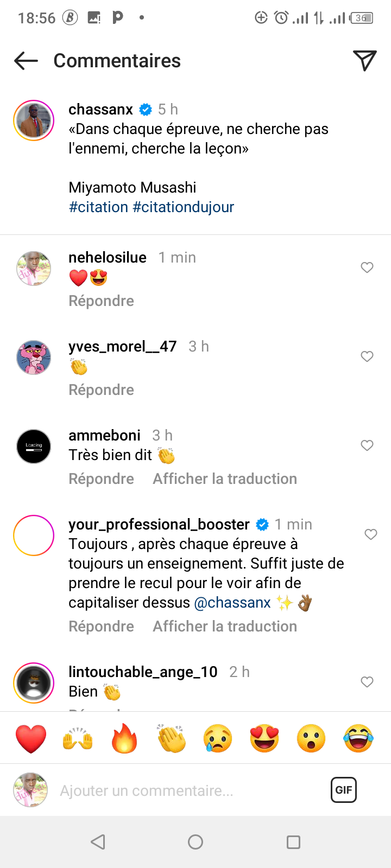
Task: Insert the crying face quick emoji
Action: [x=218, y=738]
